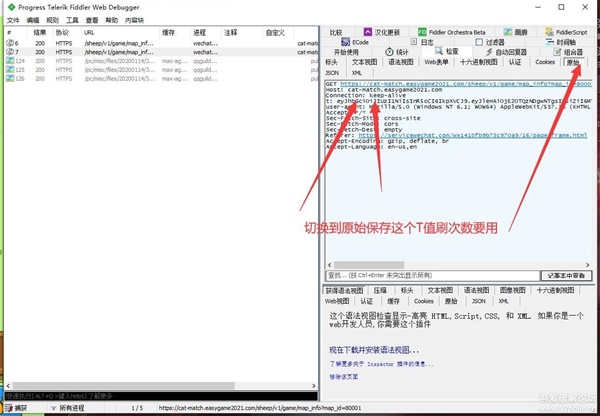Open the 查看 menu

pyautogui.click(x=92, y=20)
